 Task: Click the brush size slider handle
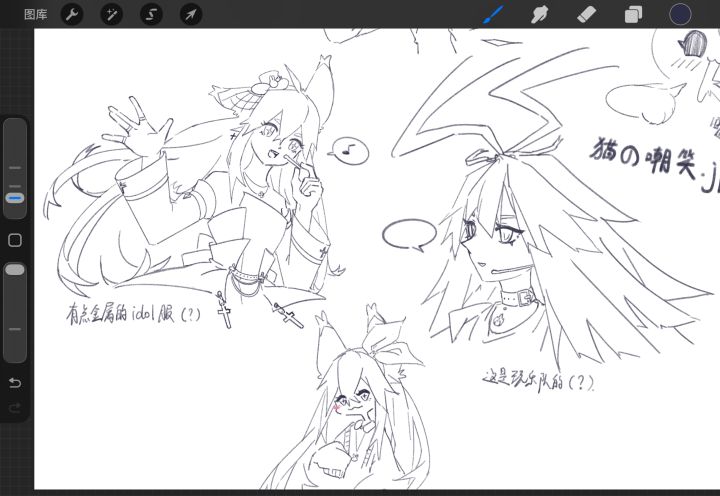15,198
